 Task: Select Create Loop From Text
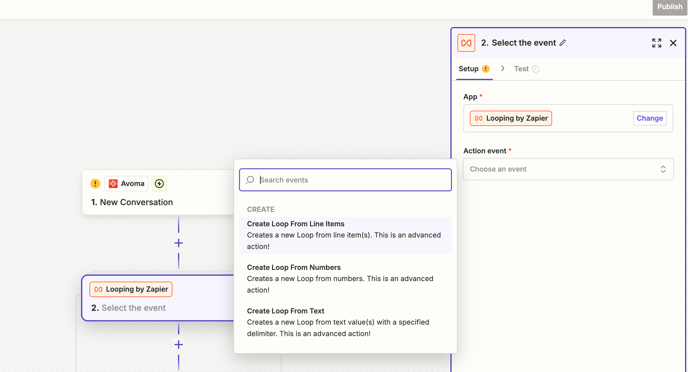click(345, 322)
